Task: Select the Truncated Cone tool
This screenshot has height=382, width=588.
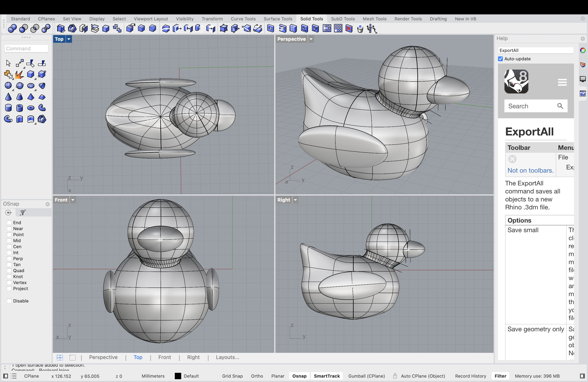Action: click(x=20, y=97)
